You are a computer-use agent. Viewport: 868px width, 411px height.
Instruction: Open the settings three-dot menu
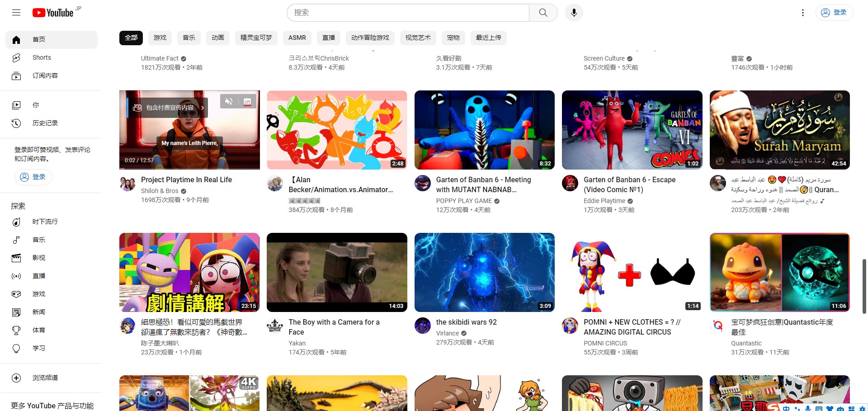[x=802, y=13]
